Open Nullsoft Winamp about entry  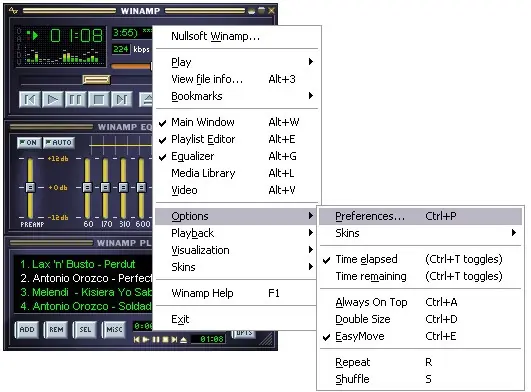pos(236,36)
